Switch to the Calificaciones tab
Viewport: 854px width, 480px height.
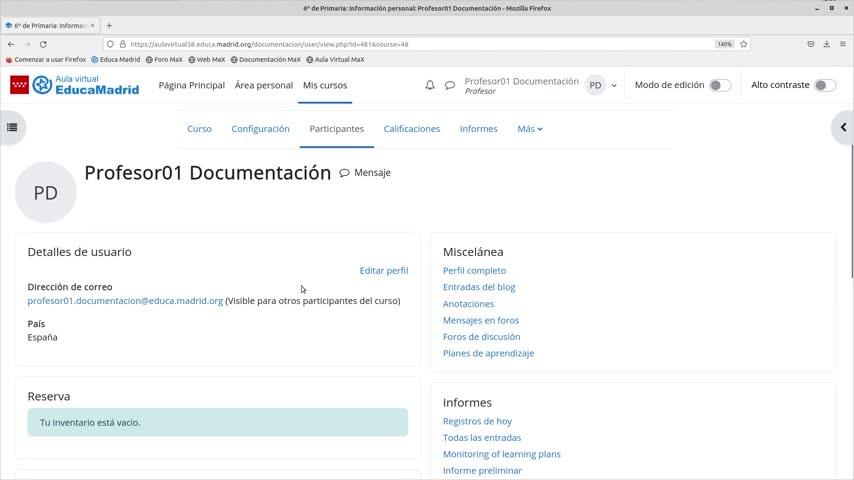point(412,129)
